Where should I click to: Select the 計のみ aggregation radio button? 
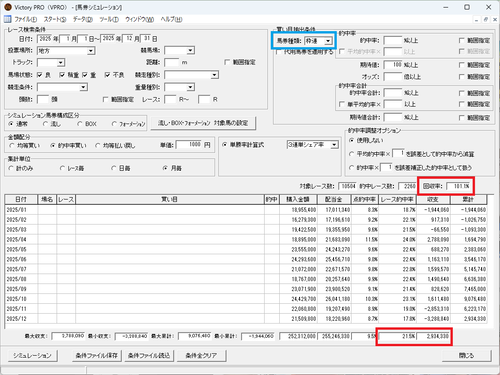(11, 168)
